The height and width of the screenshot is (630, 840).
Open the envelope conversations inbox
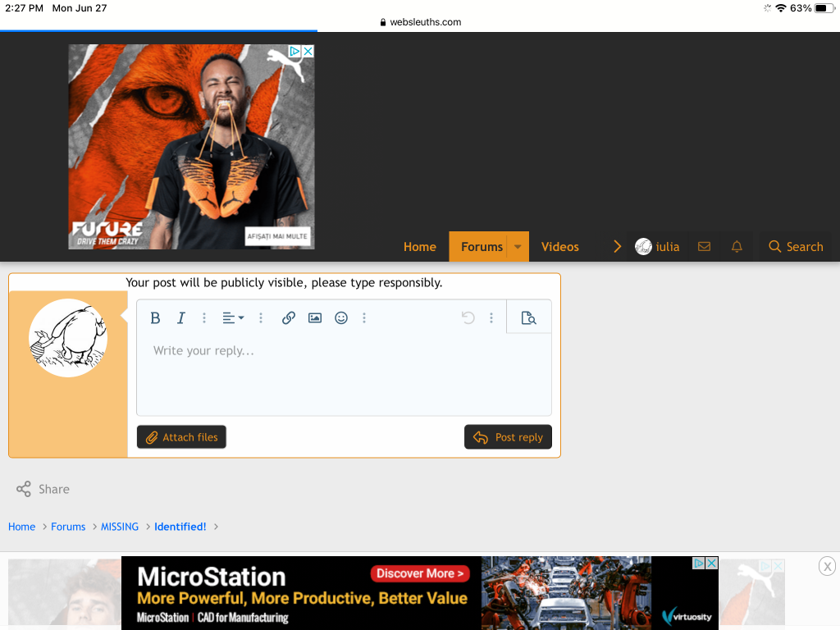point(704,246)
